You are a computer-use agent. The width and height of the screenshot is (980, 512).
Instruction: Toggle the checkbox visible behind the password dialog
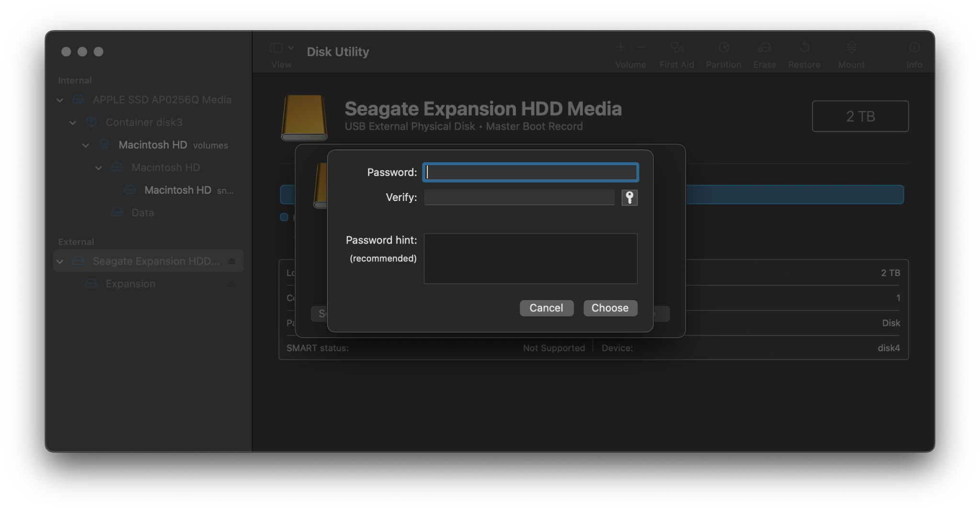(x=283, y=217)
